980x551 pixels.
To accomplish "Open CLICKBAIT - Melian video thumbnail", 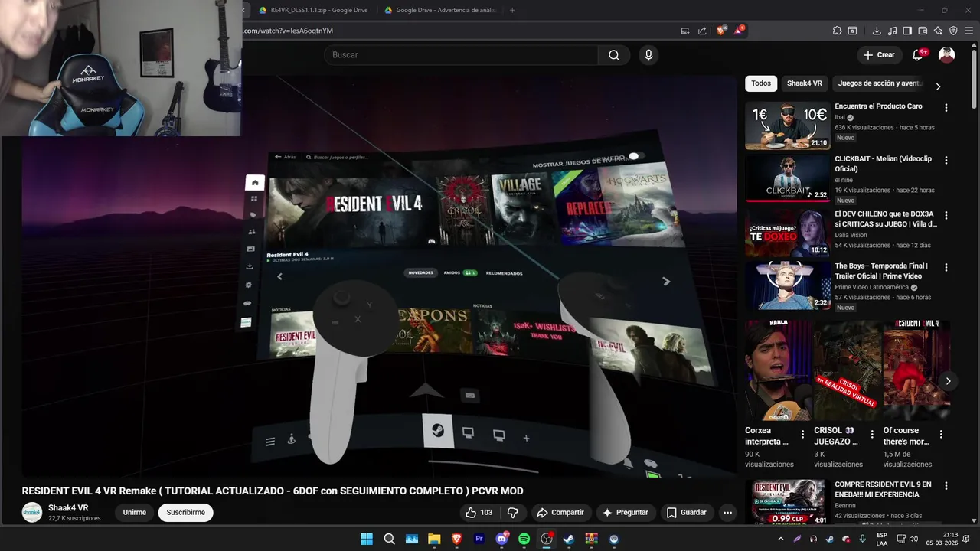I will [787, 178].
